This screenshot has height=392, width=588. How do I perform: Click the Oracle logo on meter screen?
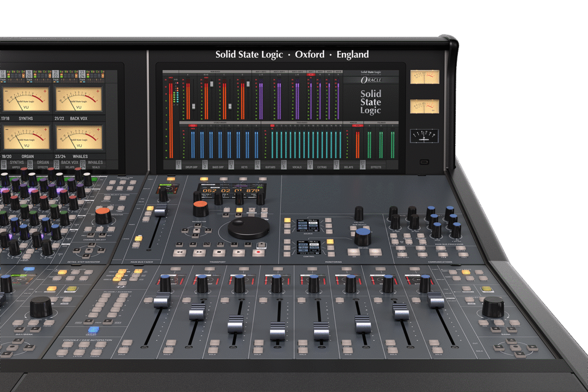point(371,80)
